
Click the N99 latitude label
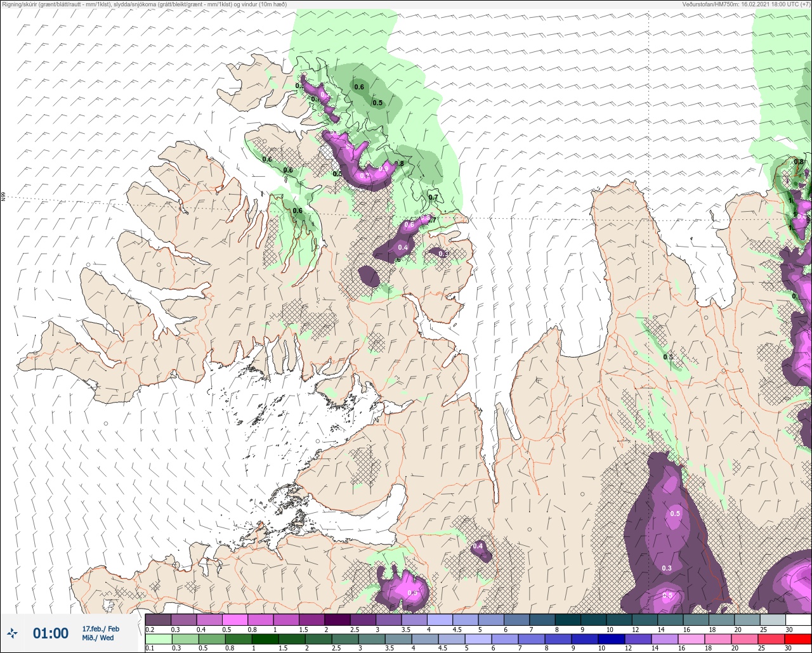tap(3, 197)
